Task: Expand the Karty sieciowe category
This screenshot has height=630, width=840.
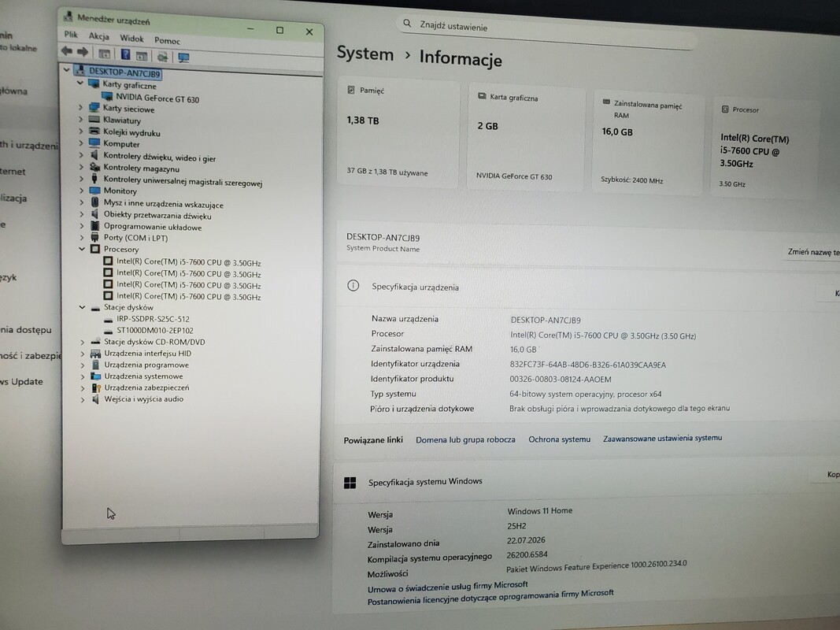Action: click(81, 107)
